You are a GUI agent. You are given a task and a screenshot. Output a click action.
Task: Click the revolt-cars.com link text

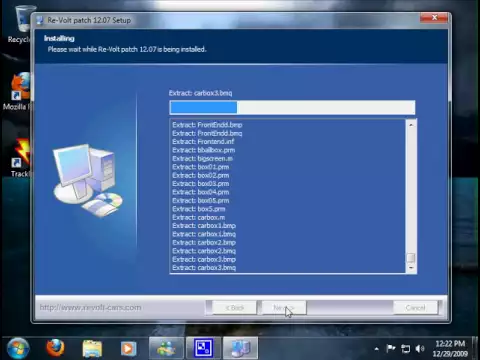point(90,307)
